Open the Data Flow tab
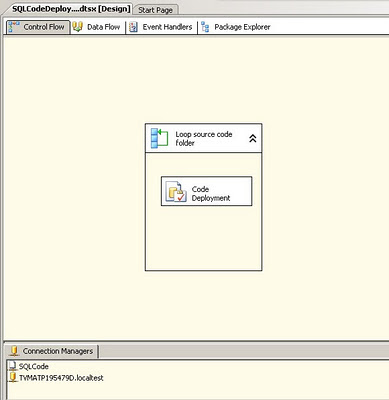The image size is (389, 400). tap(97, 27)
